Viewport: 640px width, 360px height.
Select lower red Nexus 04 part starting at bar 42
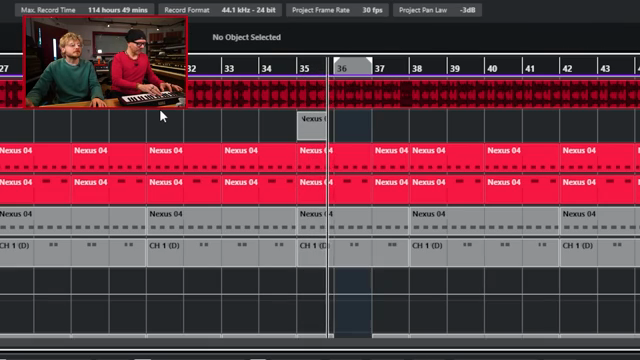click(x=597, y=190)
